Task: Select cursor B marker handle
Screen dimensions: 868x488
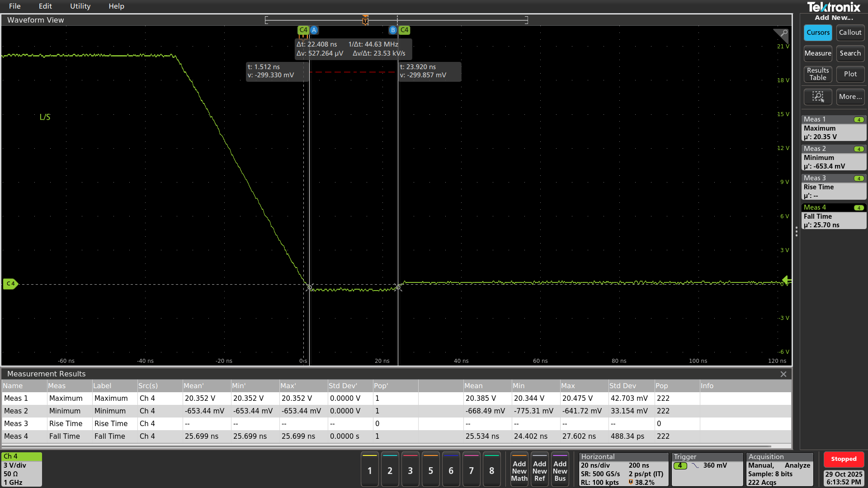Action: (x=392, y=30)
